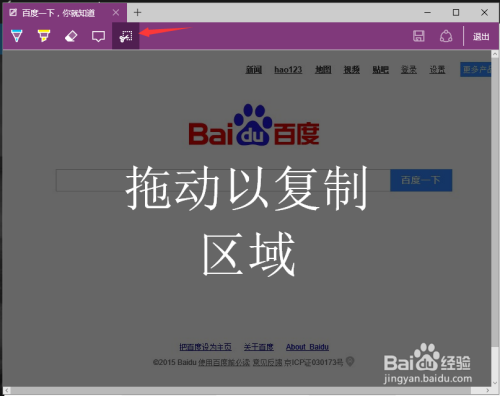
Task: Click horizontal scrollbar right arrow
Action: coord(488,390)
